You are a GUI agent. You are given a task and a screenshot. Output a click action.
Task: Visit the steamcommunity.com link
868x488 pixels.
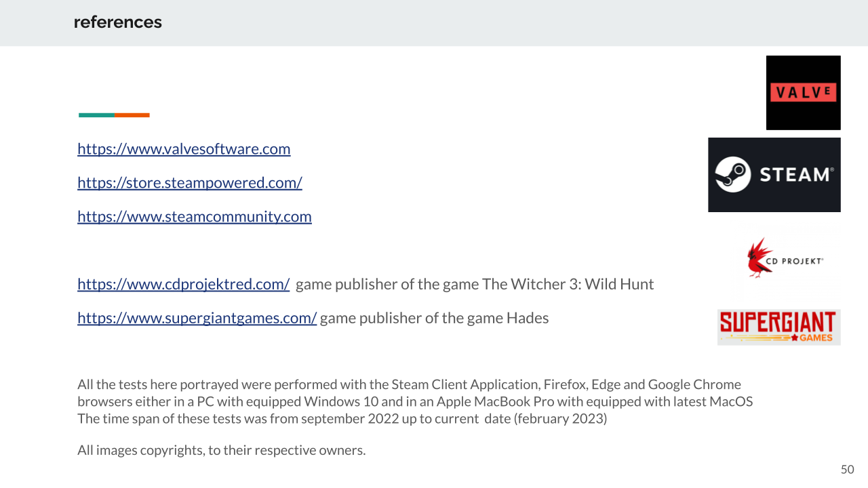(195, 217)
